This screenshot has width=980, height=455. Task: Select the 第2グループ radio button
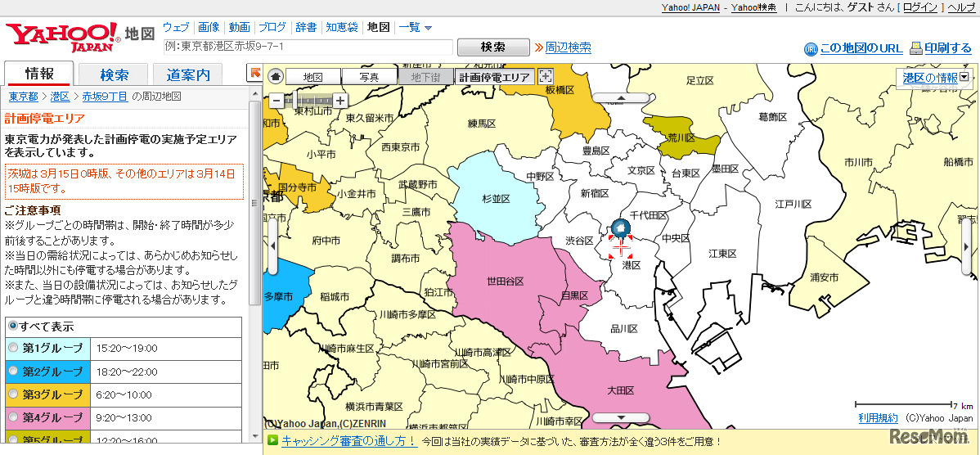13,372
